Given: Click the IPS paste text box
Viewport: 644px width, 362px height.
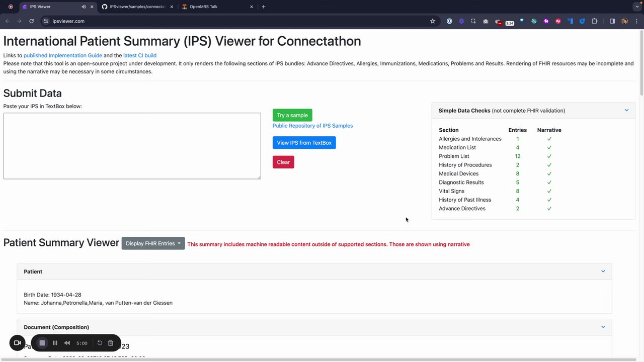Looking at the screenshot, I should pos(132,146).
